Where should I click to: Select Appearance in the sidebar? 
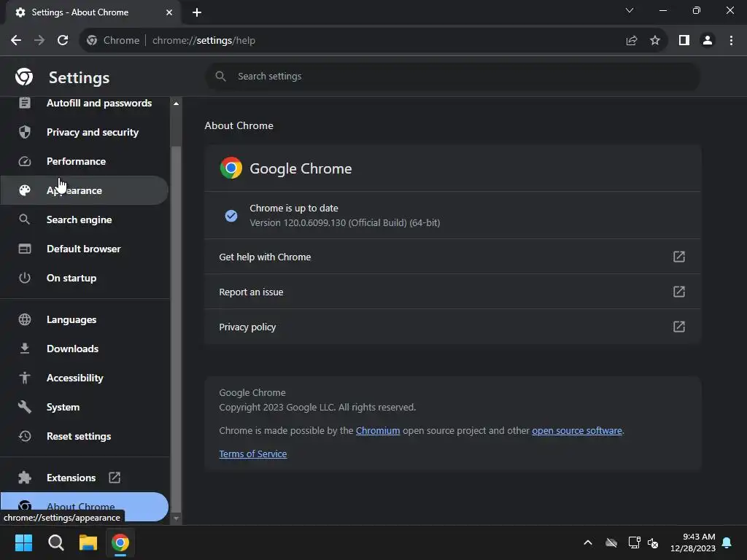coord(85,190)
